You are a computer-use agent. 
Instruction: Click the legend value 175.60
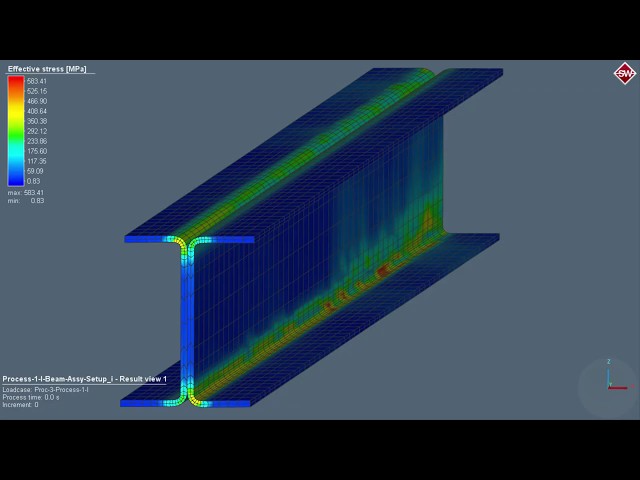(x=37, y=151)
